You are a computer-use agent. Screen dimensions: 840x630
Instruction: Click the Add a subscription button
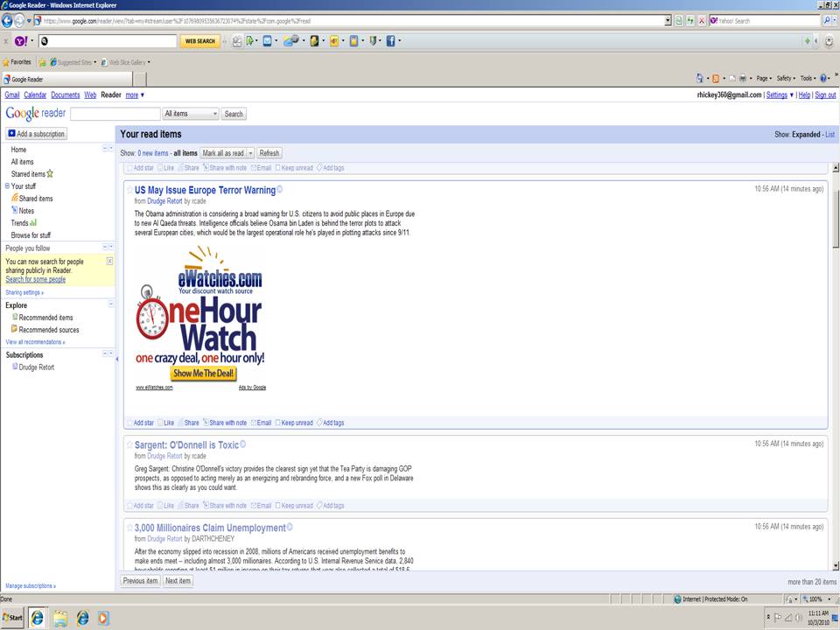[37, 133]
